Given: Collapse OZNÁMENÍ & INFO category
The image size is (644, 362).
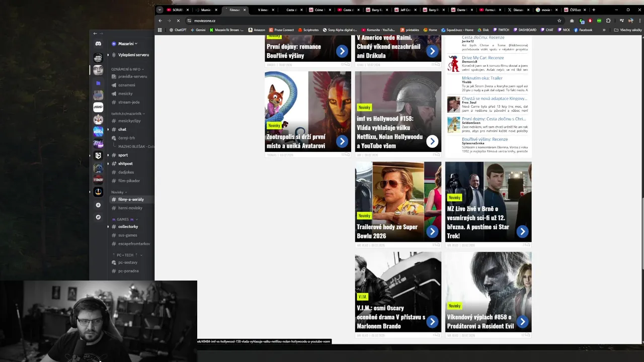Looking at the screenshot, I should [127, 69].
